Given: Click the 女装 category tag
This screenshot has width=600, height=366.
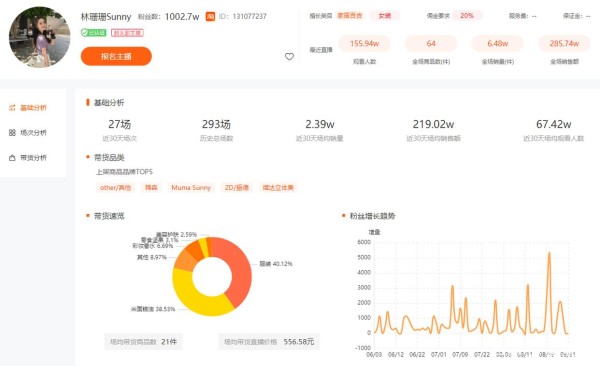Looking at the screenshot, I should coord(385,16).
